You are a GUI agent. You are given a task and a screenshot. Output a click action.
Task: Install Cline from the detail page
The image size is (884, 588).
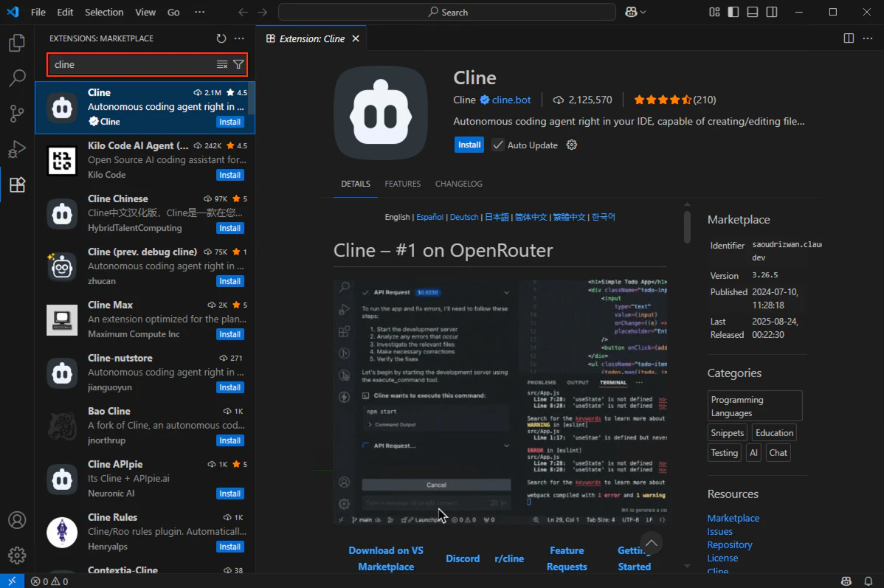coord(469,145)
